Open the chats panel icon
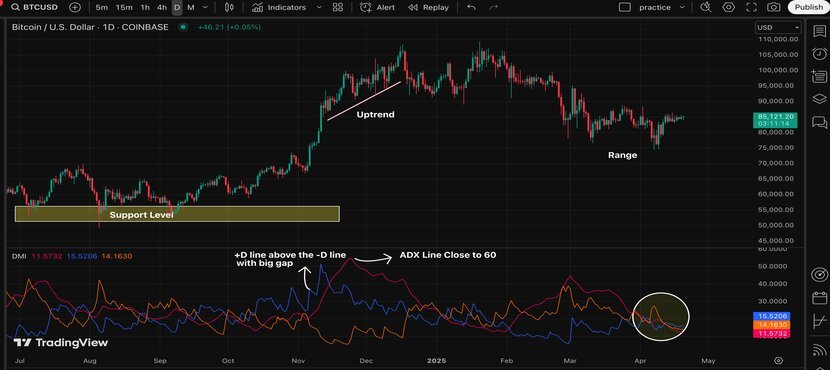 [x=819, y=122]
